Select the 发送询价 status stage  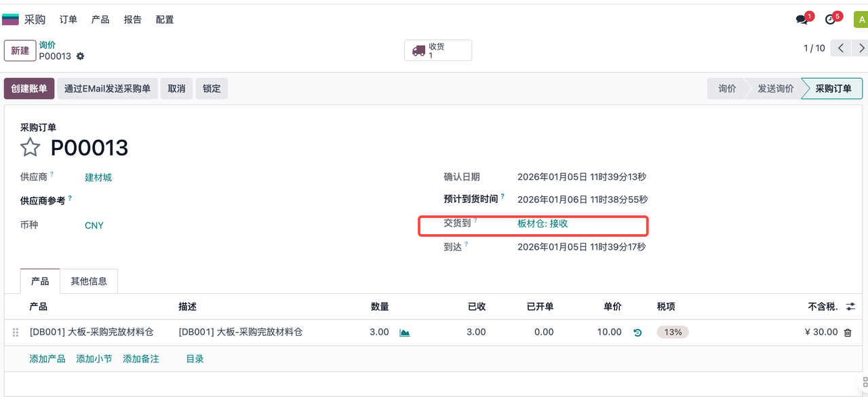pyautogui.click(x=776, y=89)
